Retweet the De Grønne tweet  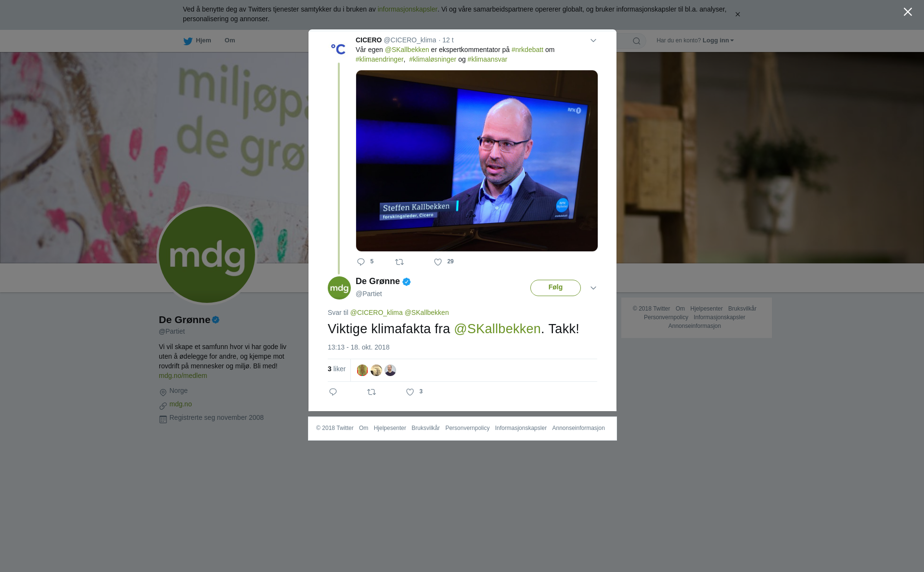click(x=372, y=392)
